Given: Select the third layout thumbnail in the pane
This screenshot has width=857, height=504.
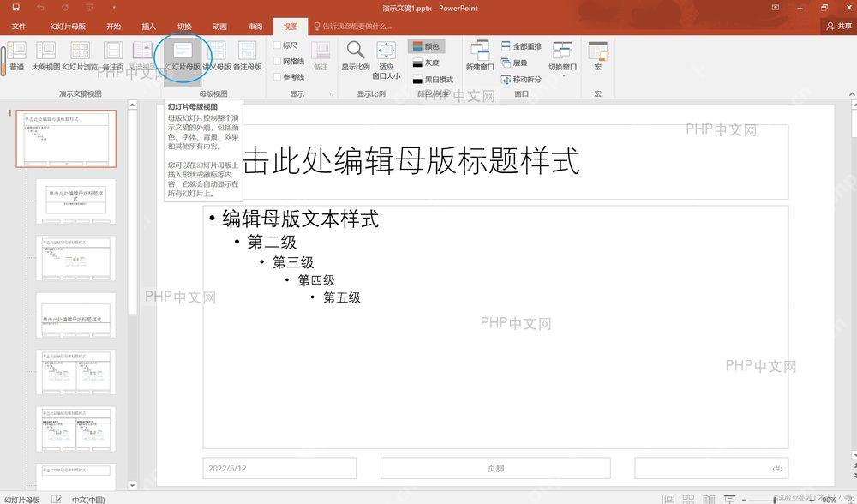Looking at the screenshot, I should point(76,258).
